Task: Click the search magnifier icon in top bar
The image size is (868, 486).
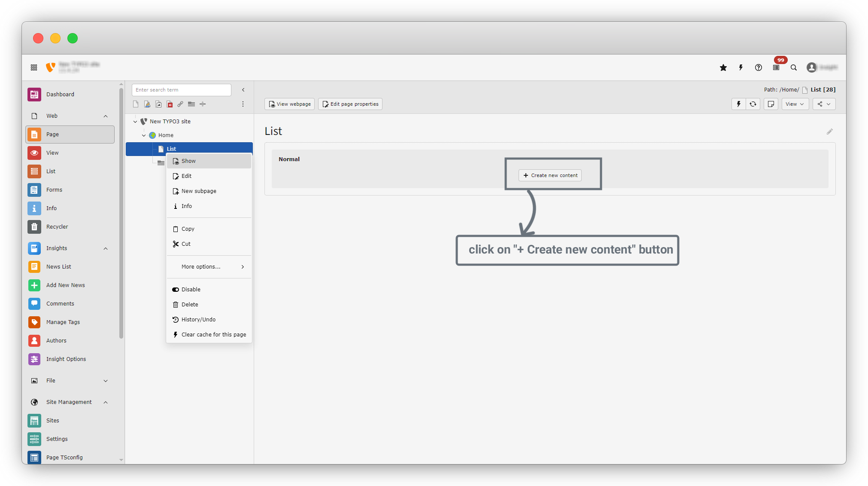Action: point(794,67)
